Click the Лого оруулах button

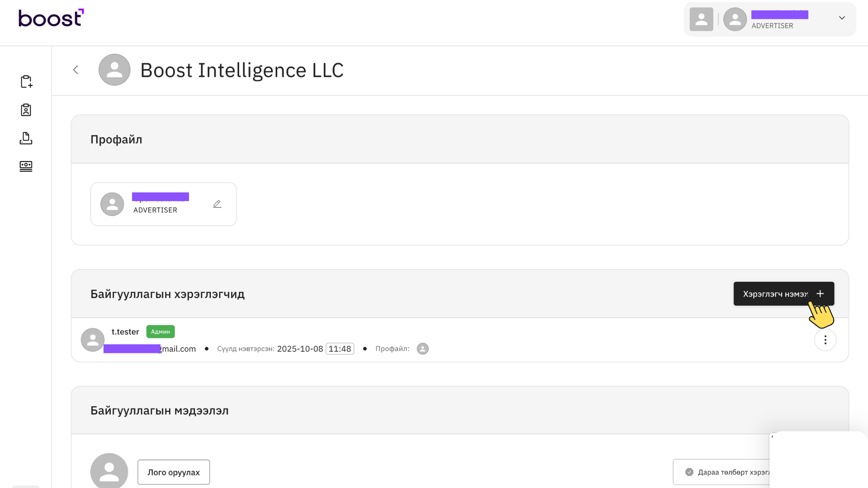174,472
